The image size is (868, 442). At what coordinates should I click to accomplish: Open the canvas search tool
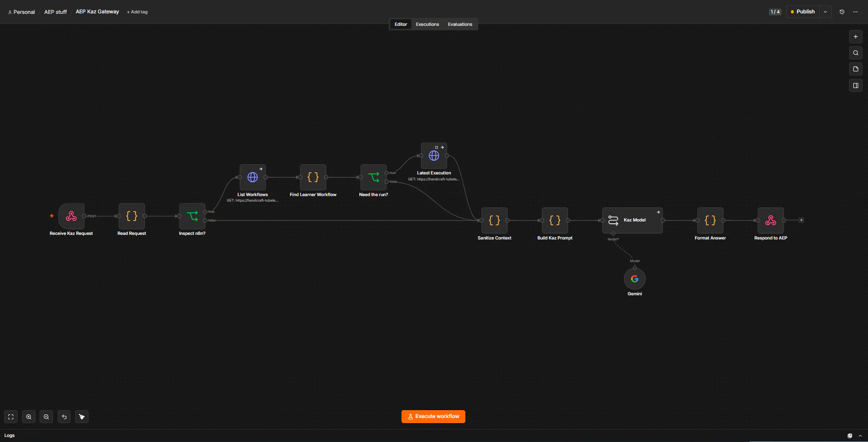point(856,53)
